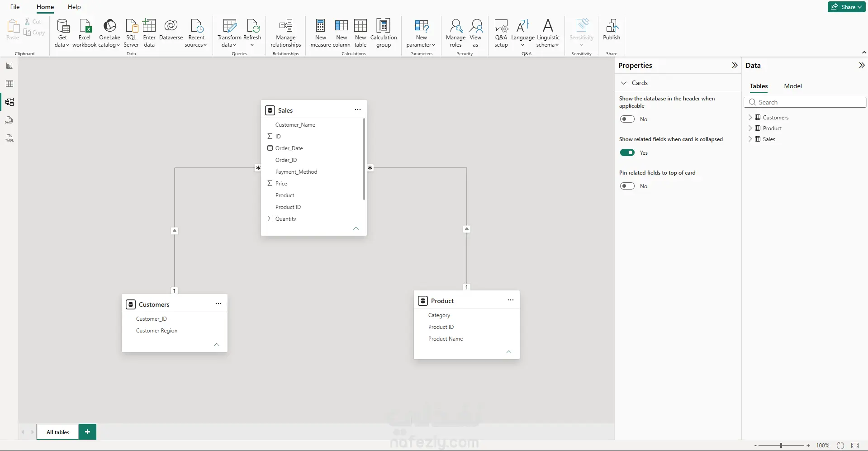Open OneLake catalog

(x=109, y=33)
